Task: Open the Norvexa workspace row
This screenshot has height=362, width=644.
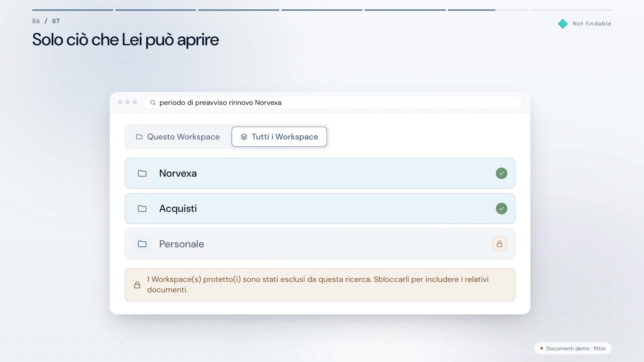Action: (320, 173)
